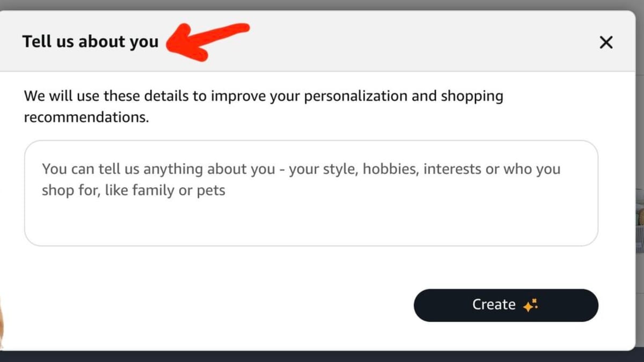Click the personalization description paragraph
644x362 pixels.
[263, 106]
